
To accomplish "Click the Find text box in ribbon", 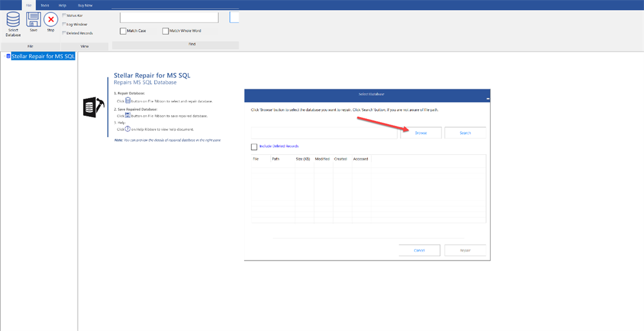I will (169, 17).
